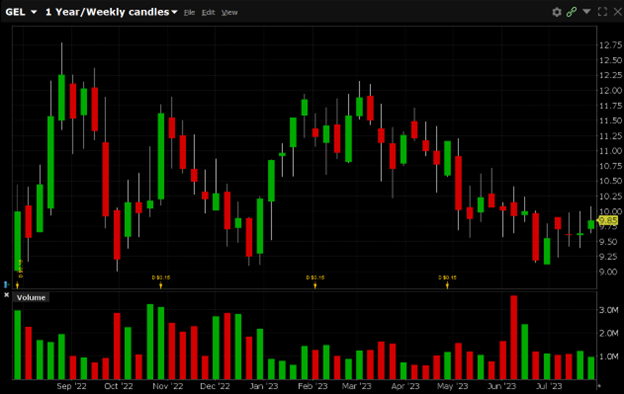This screenshot has height=394, width=624.
Task: Click the May '23 date label
Action: click(452, 386)
